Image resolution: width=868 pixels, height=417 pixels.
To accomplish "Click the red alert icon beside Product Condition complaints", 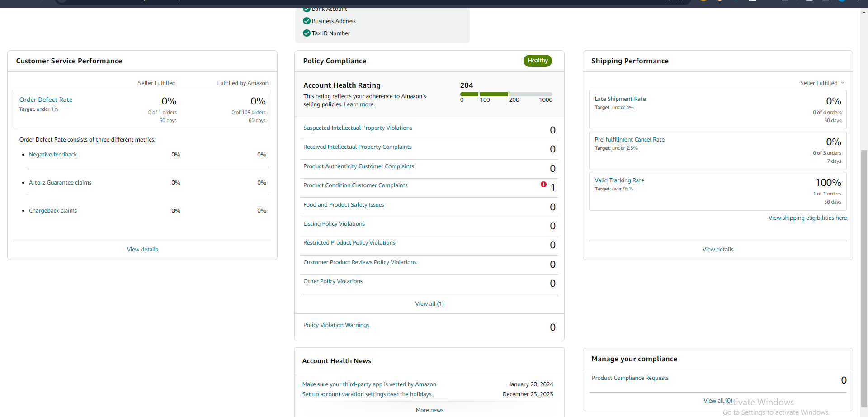I will point(543,184).
